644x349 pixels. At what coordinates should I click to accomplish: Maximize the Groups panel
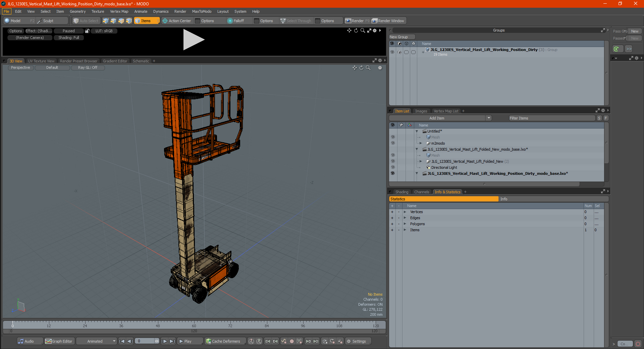pos(603,30)
